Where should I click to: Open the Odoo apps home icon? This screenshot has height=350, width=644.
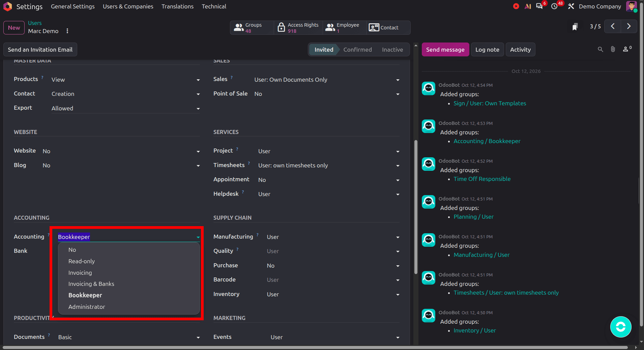[x=7, y=6]
